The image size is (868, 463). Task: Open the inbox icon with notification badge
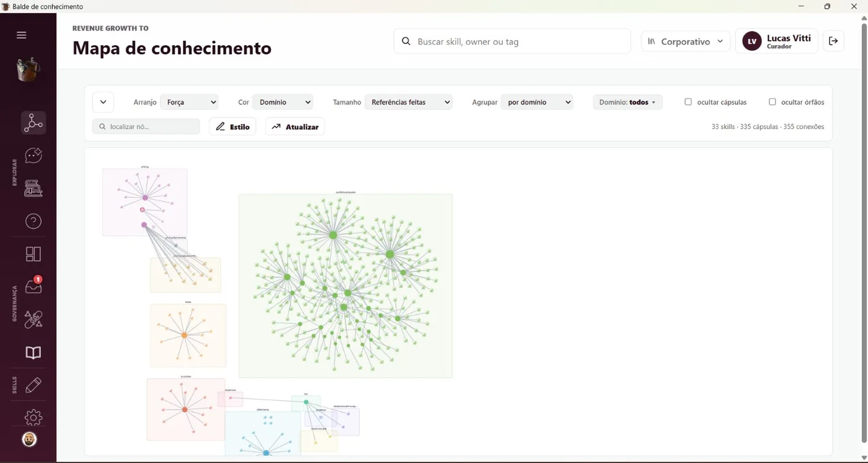pyautogui.click(x=33, y=286)
